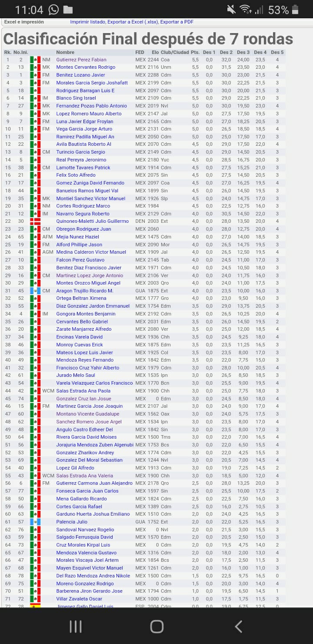This screenshot has height=644, width=313.
Task: Click Guatemala flag beside Aragon Trujillo Ricardo M.
Action: coord(35,291)
